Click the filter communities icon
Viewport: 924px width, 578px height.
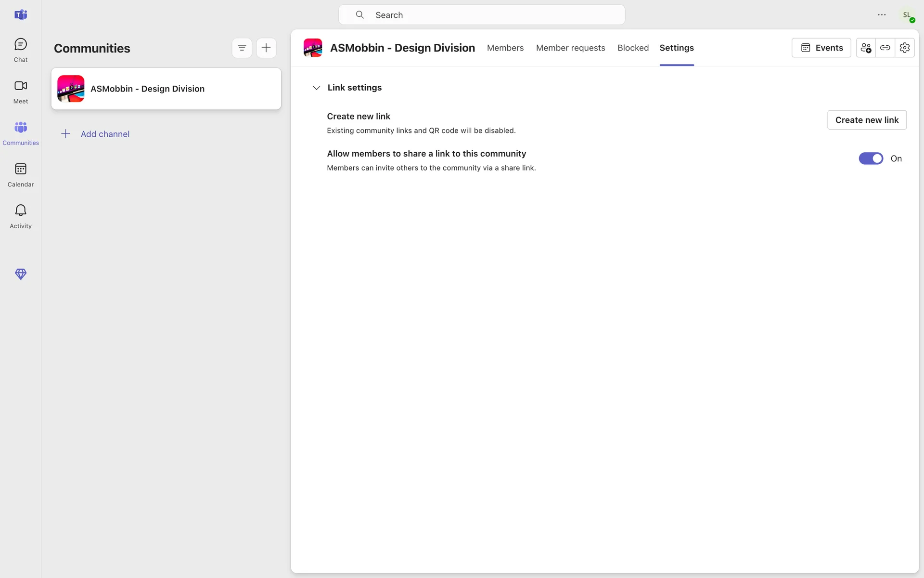(242, 48)
